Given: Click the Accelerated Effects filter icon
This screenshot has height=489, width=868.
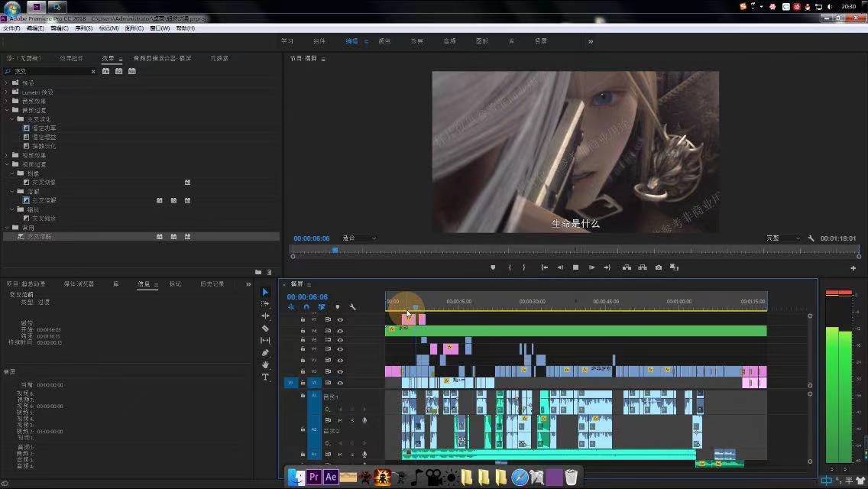Looking at the screenshot, I should pyautogui.click(x=105, y=71).
